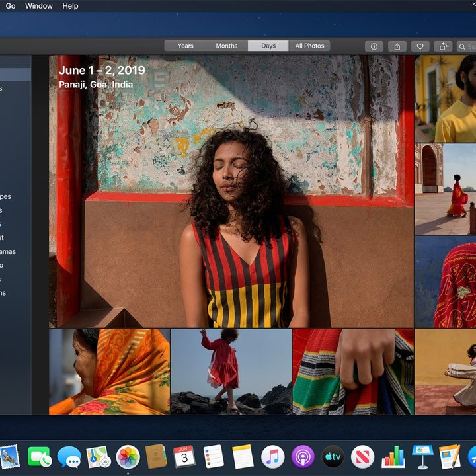Open Apple TV app in Dock
The height and width of the screenshot is (476, 476).
(x=333, y=457)
